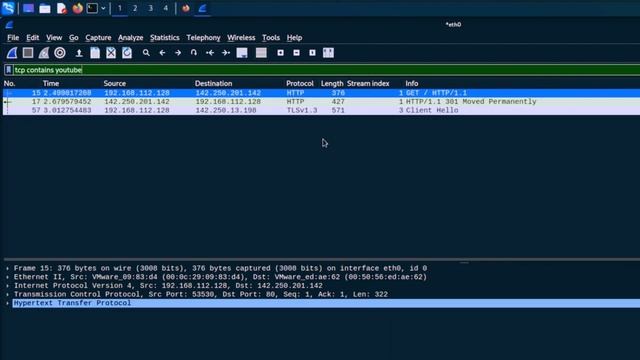Toggle packet list colorization
This screenshot has width=640, height=360.
click(261, 53)
